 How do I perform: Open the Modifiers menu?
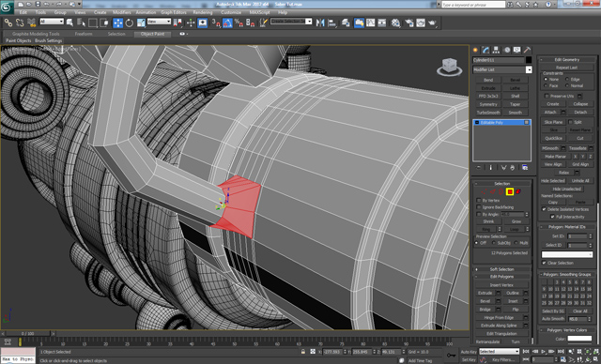click(x=121, y=12)
